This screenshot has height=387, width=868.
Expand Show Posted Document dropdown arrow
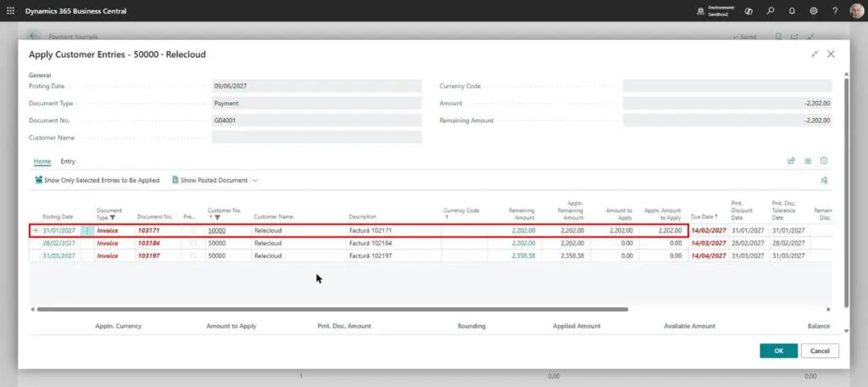point(255,180)
